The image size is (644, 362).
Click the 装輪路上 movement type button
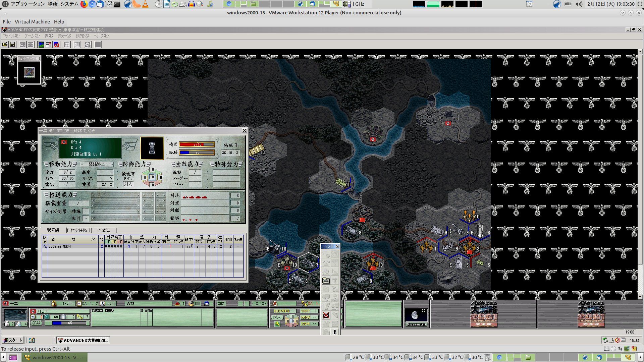[x=97, y=164]
